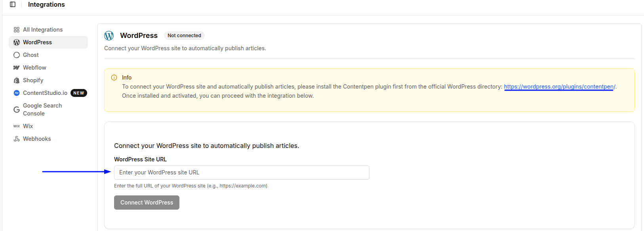
Task: Click the Info heading in notice
Action: tap(127, 78)
